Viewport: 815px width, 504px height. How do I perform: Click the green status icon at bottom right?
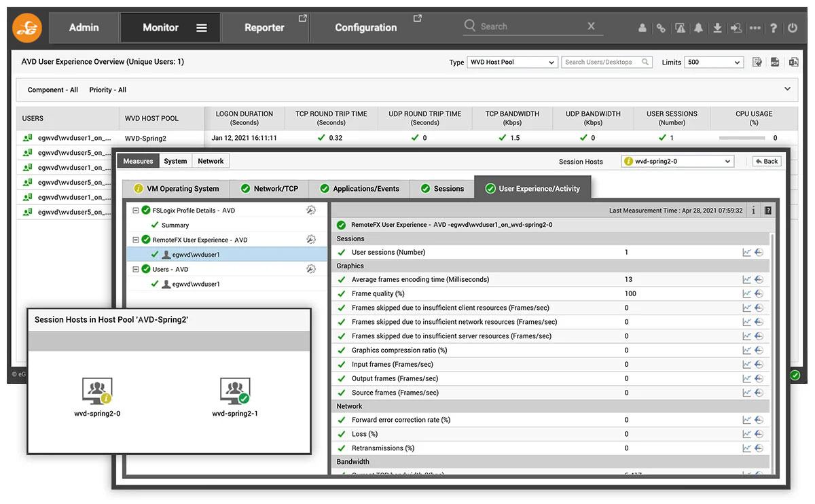(x=795, y=375)
